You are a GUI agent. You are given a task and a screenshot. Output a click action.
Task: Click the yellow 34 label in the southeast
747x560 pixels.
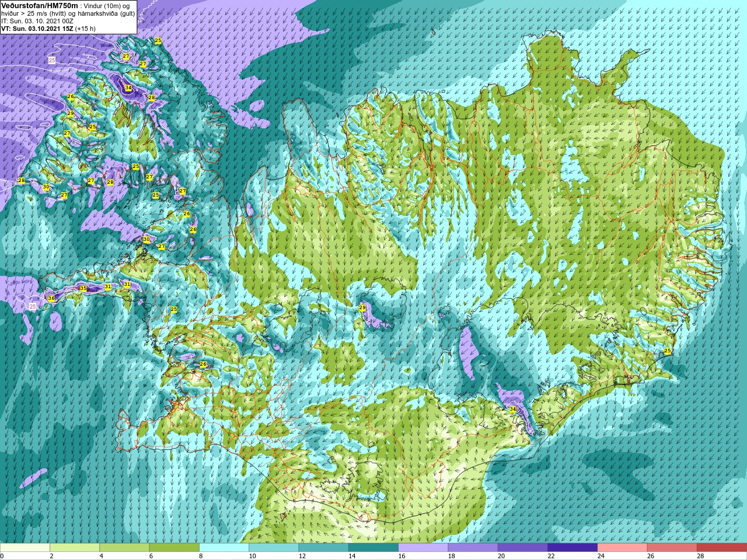tap(513, 409)
